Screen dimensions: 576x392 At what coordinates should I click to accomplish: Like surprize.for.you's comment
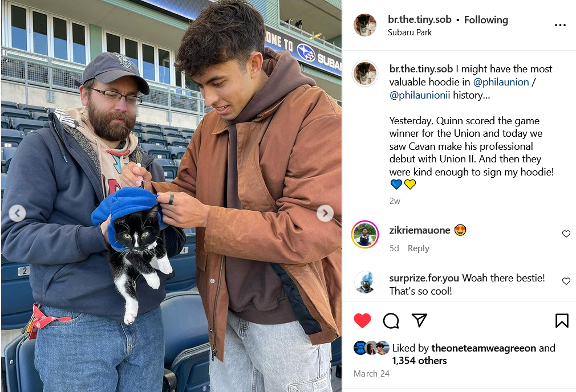coord(566,281)
